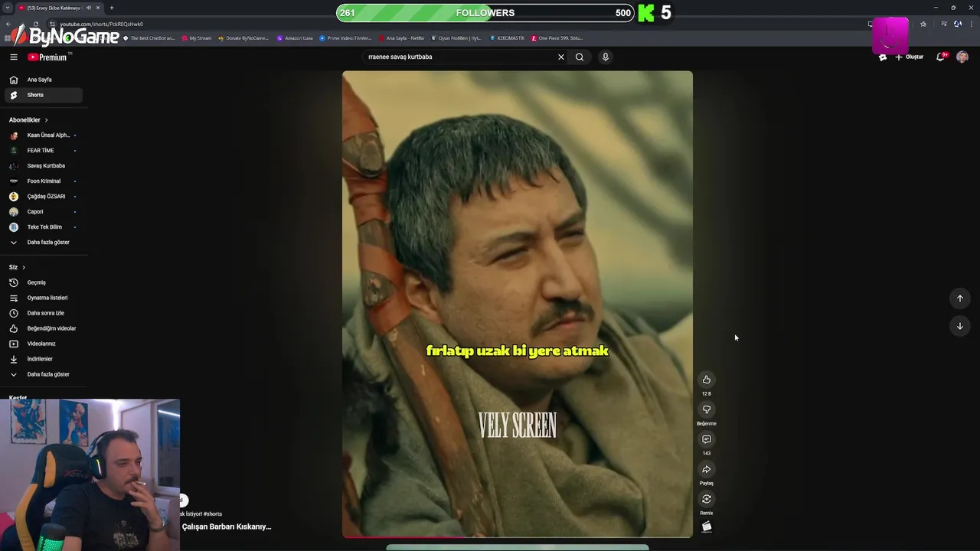Image resolution: width=980 pixels, height=551 pixels.
Task: Open the Amazon Luna bookmark
Action: click(296, 37)
